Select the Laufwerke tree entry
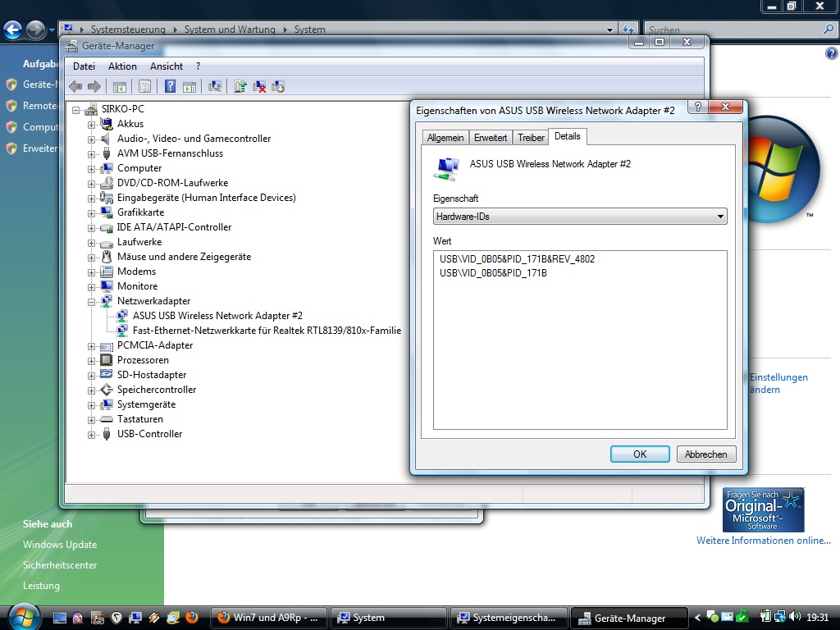Image resolution: width=840 pixels, height=630 pixels. [139, 242]
